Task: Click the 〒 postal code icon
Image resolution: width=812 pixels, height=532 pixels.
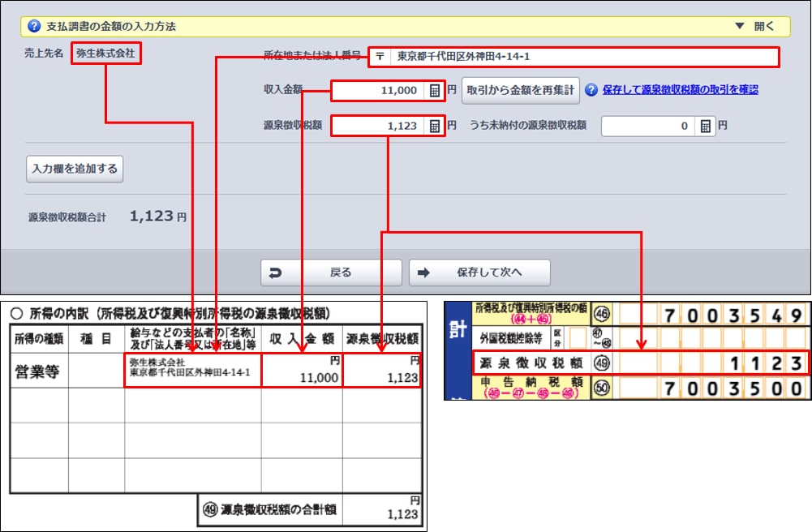Action: [380, 57]
